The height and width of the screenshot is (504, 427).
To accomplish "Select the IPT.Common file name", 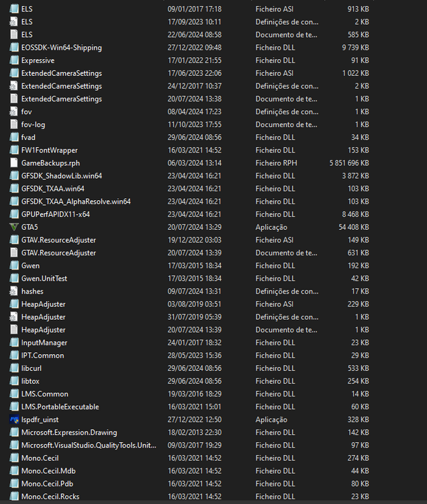I will (x=42, y=355).
